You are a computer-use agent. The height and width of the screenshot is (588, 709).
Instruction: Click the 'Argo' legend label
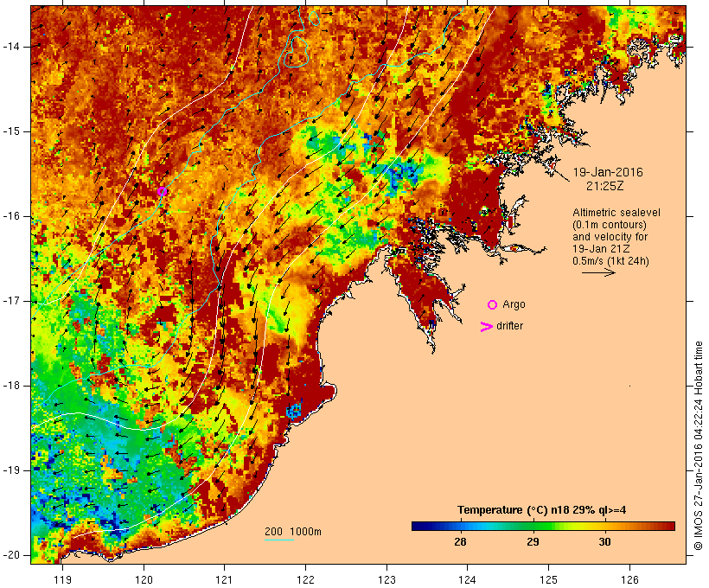click(514, 304)
